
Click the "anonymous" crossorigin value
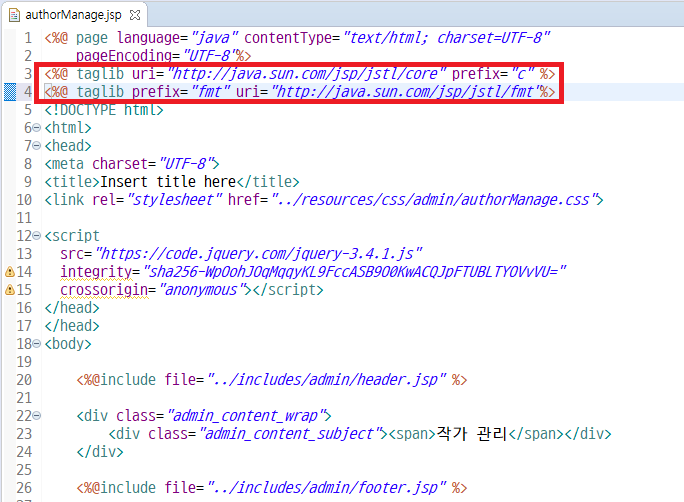pos(202,290)
